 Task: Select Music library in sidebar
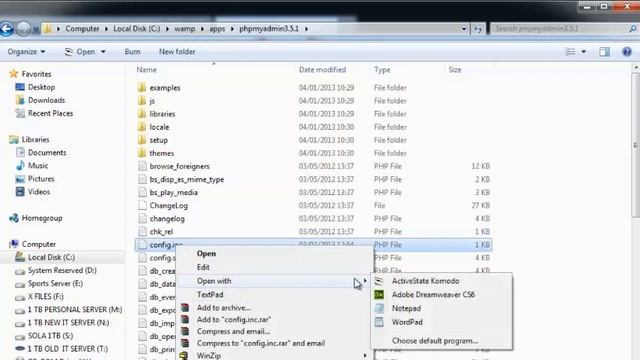pos(38,165)
